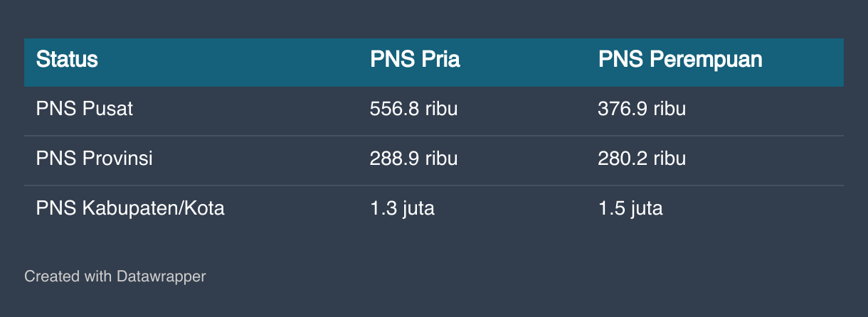Click the 288.9 ribu cell
This screenshot has height=317, width=868.
pyautogui.click(x=413, y=158)
